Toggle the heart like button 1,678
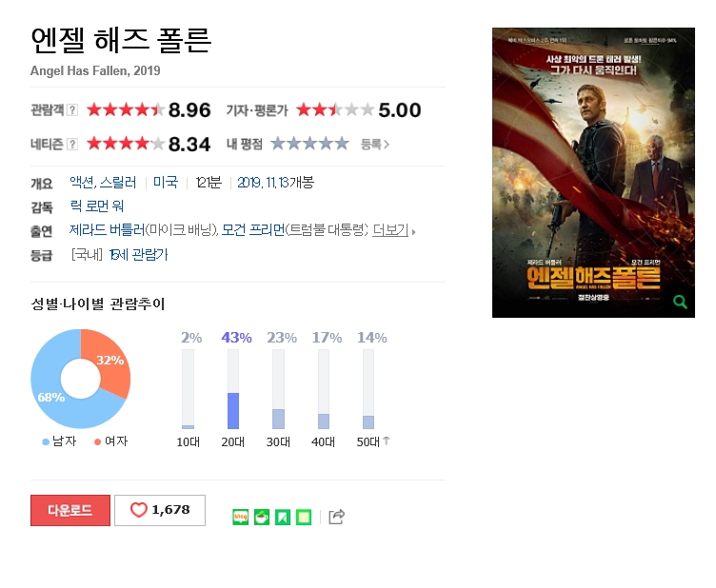 coord(160,510)
